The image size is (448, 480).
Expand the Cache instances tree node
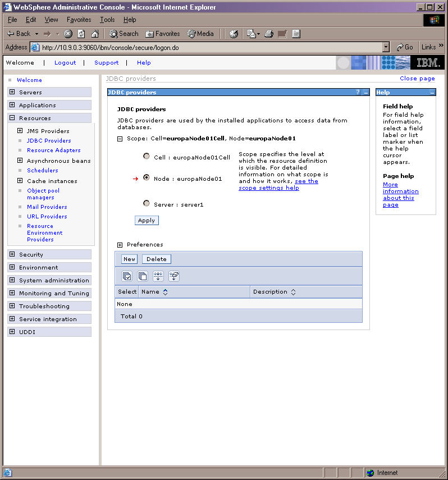[x=20, y=181]
